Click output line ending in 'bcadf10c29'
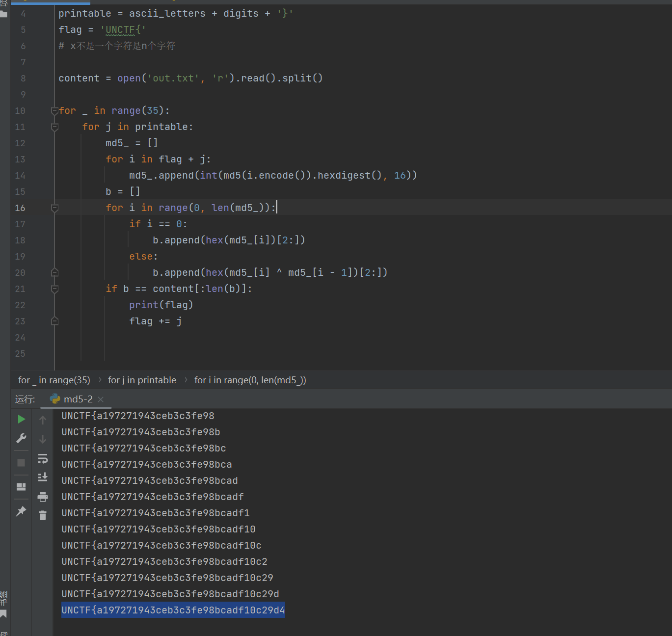 167,578
